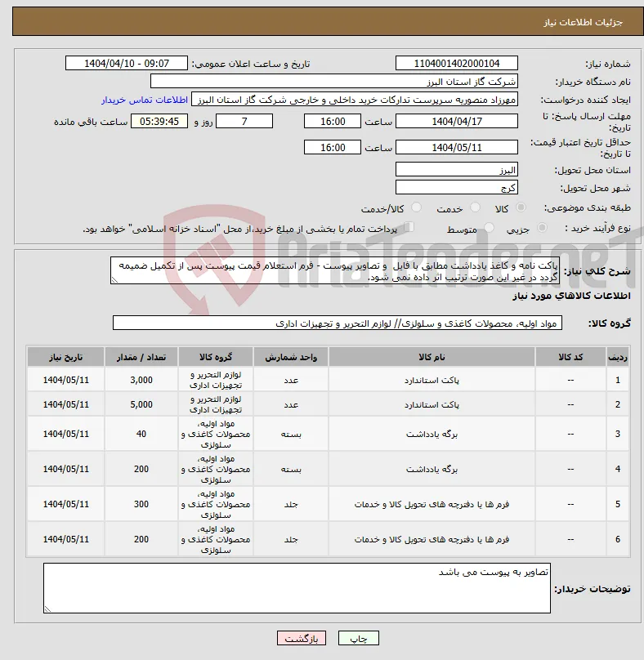Click the price validity time field 16:00
Image resolution: width=644 pixels, height=660 pixels.
(333, 147)
